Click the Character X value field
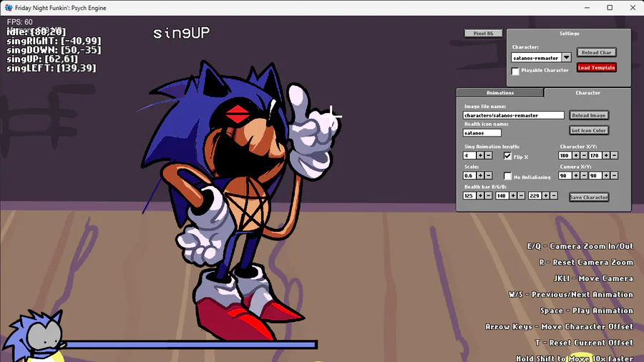Screen dimensions: 644x362 [565, 155]
